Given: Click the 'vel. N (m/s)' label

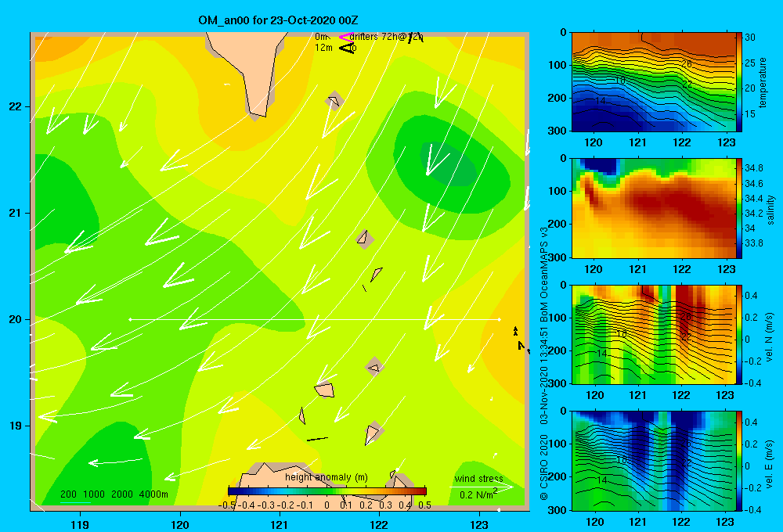Looking at the screenshot, I should (769, 337).
